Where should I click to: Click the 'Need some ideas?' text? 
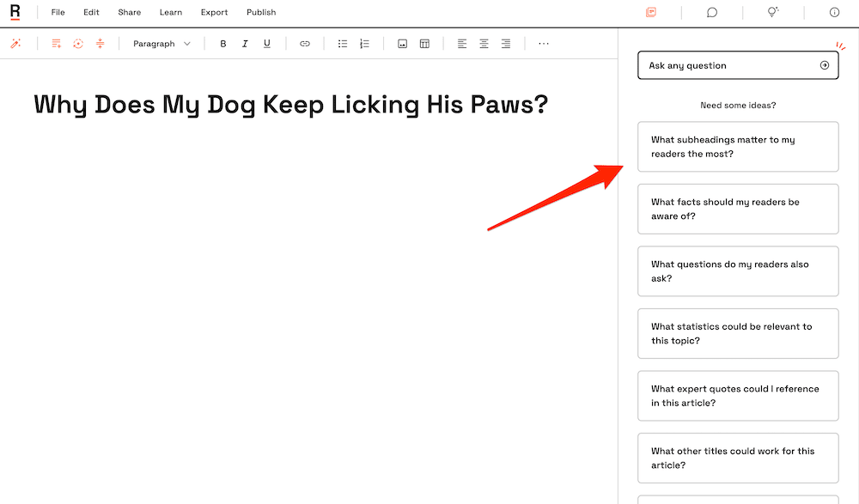tap(738, 106)
